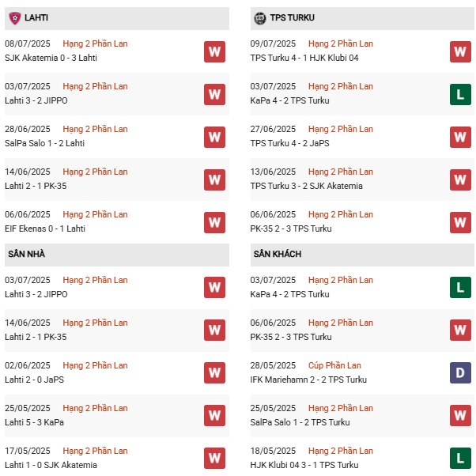The image size is (476, 476).
Task: Click the W badge for Lahti 1-0 SJK Akatemia
Action: pos(214,459)
